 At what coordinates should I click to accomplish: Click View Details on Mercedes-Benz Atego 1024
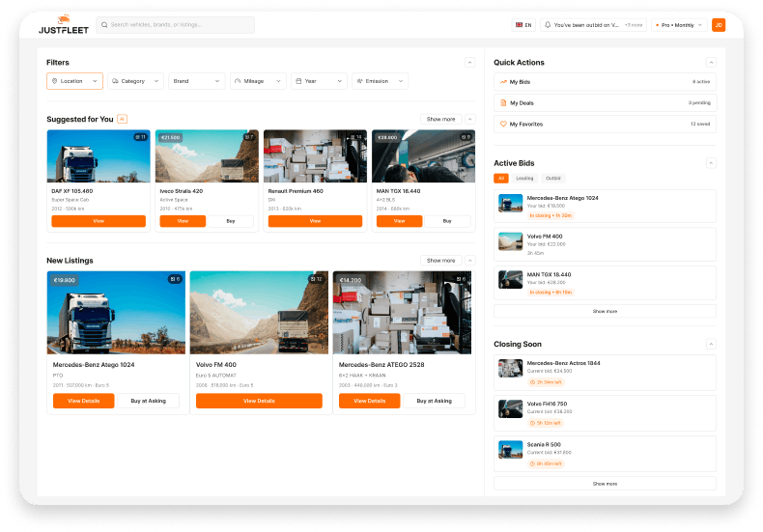[84, 401]
